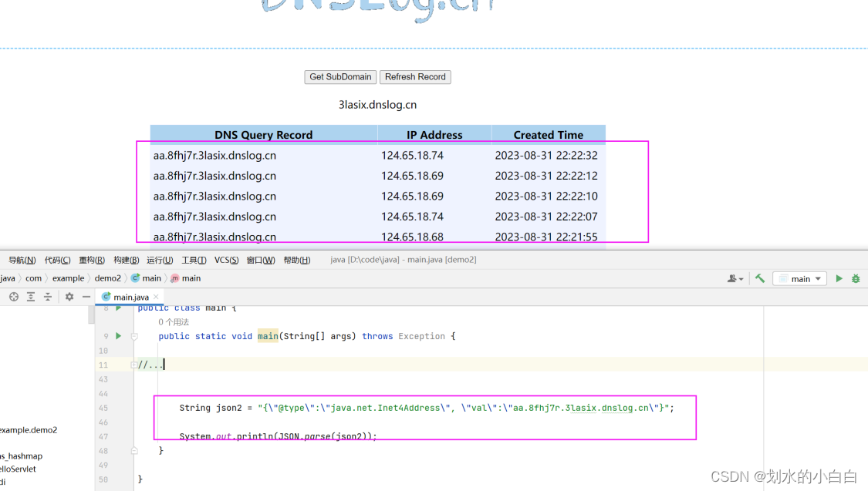Click run gutter arrow beside class main

tap(119, 308)
